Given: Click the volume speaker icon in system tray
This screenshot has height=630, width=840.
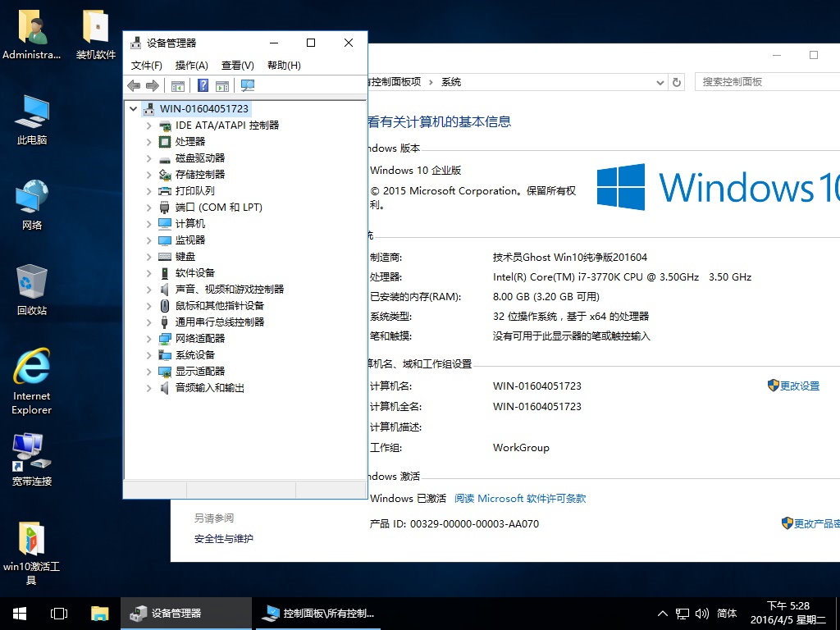Looking at the screenshot, I should point(702,614).
